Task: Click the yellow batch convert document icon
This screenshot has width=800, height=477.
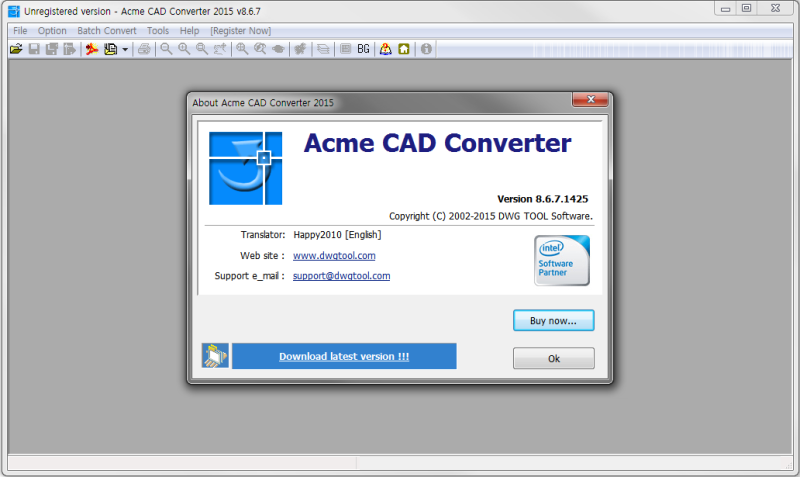Action: click(x=110, y=49)
